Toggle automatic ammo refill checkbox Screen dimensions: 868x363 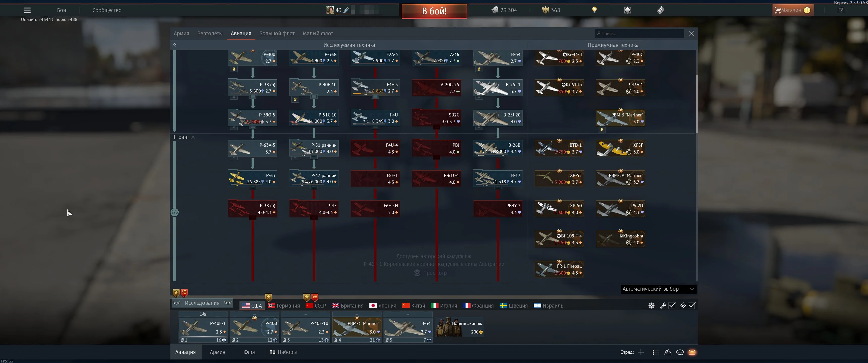tap(692, 306)
